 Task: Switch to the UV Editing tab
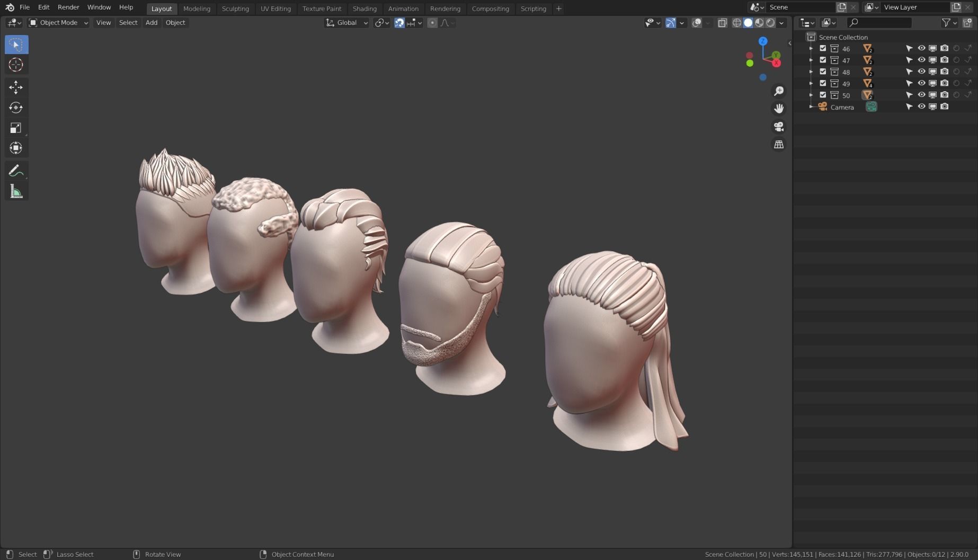(x=275, y=8)
